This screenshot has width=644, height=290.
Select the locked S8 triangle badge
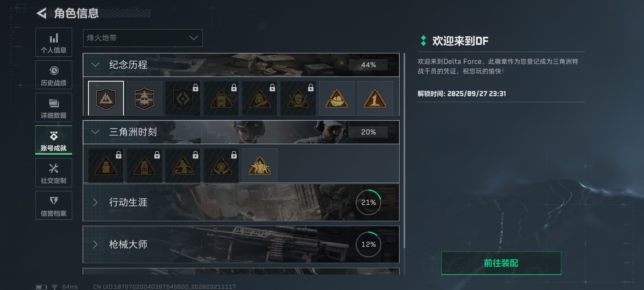221,98
